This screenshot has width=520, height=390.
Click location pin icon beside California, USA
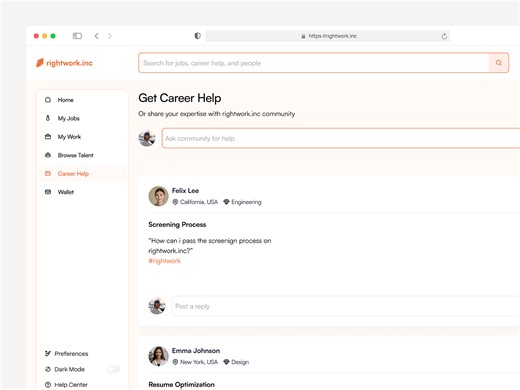[x=175, y=202]
